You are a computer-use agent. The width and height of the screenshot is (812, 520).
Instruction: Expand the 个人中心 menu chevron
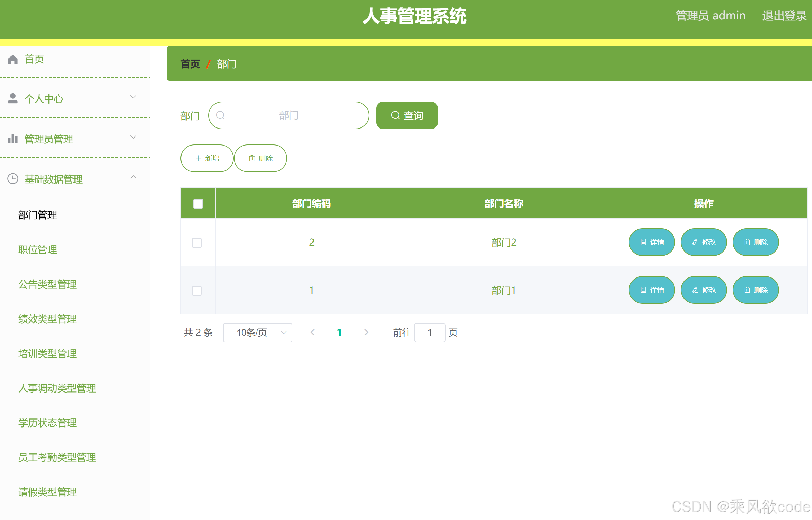click(x=133, y=97)
